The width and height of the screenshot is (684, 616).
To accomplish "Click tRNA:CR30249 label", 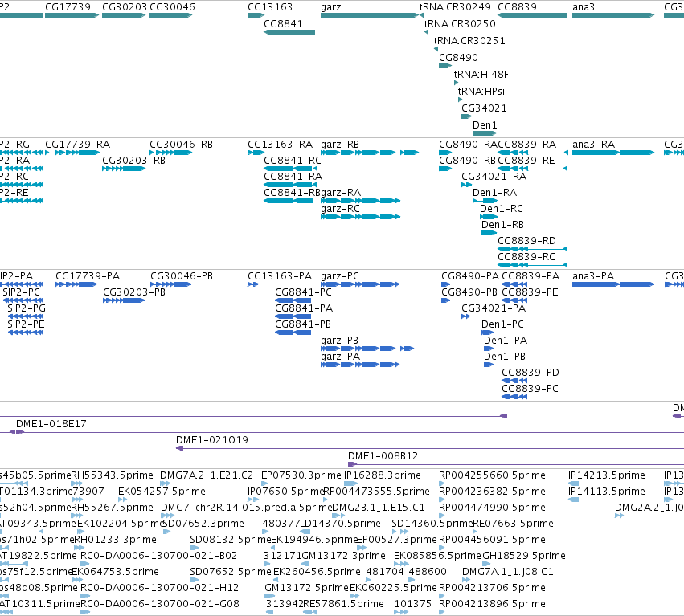I will click(x=455, y=7).
